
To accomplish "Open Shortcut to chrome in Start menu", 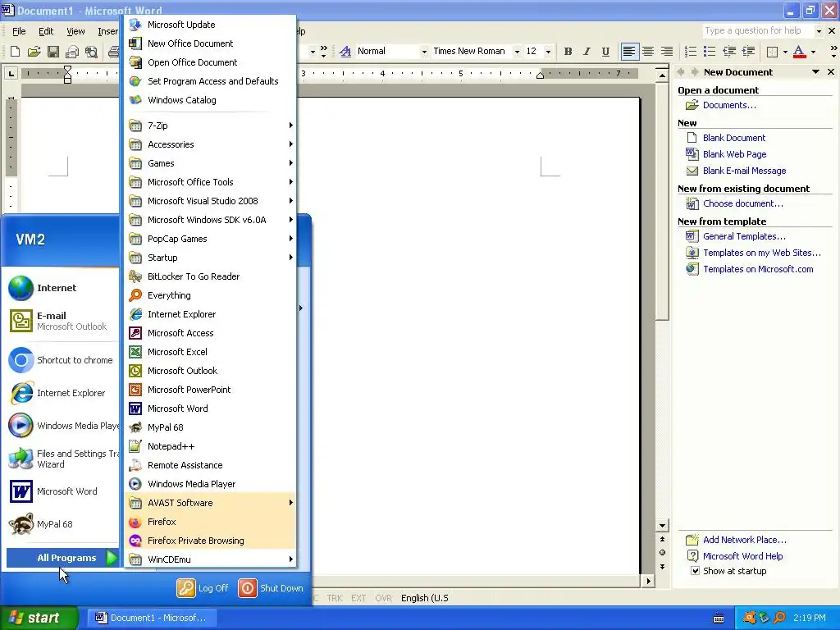I will pyautogui.click(x=62, y=360).
